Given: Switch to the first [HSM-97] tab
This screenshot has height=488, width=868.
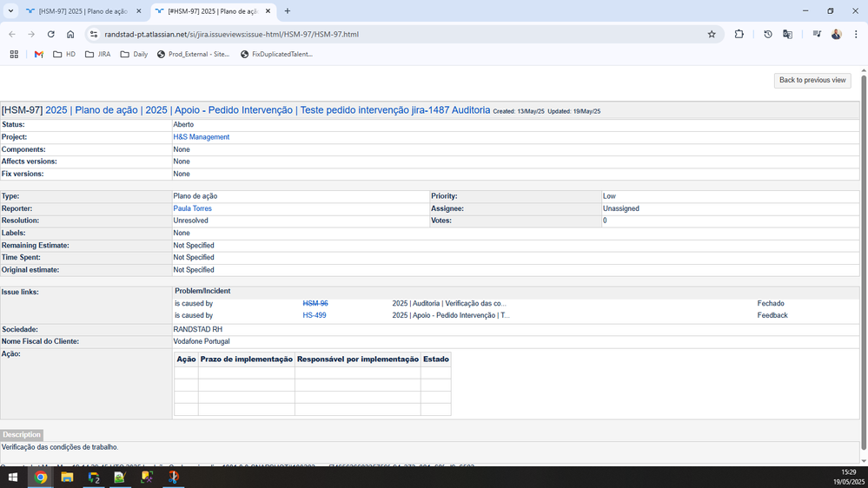Looking at the screenshot, I should coord(84,11).
